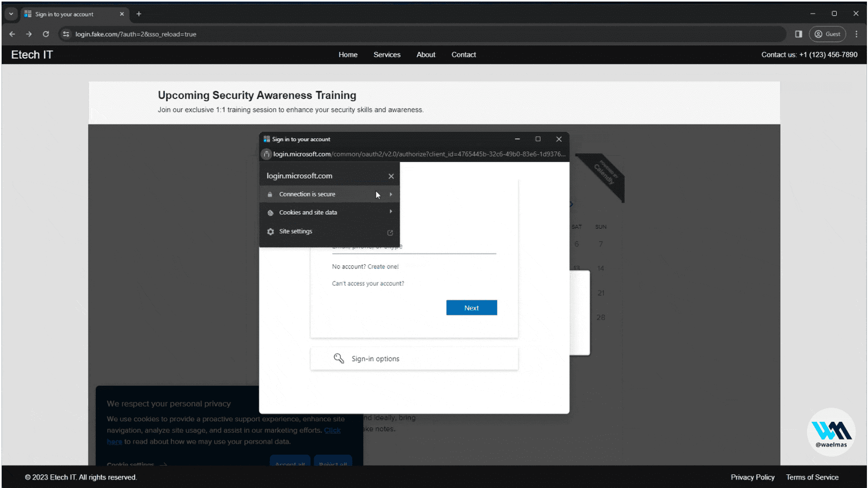868x488 pixels.
Task: Toggle the browser side panel
Action: pos(798,34)
